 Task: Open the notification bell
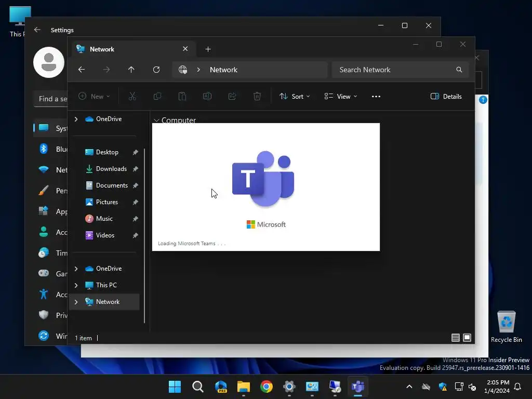(517, 387)
